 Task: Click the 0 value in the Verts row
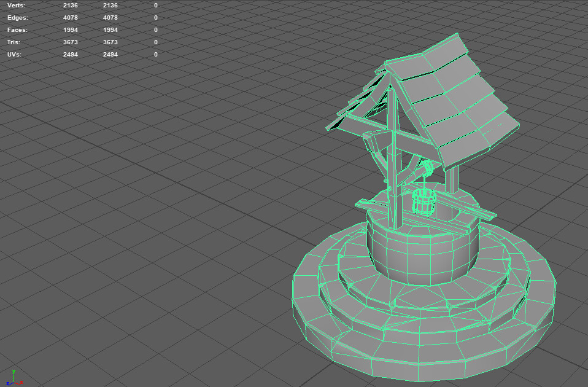156,6
